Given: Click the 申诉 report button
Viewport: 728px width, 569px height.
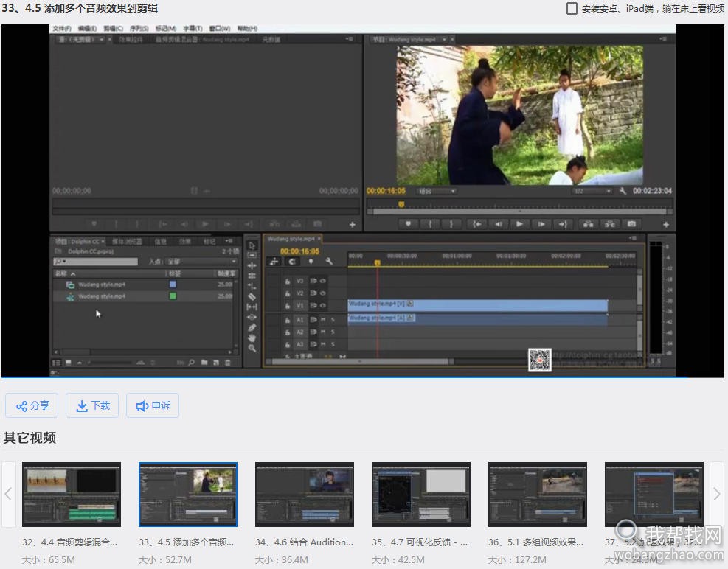Looking at the screenshot, I should (x=153, y=405).
